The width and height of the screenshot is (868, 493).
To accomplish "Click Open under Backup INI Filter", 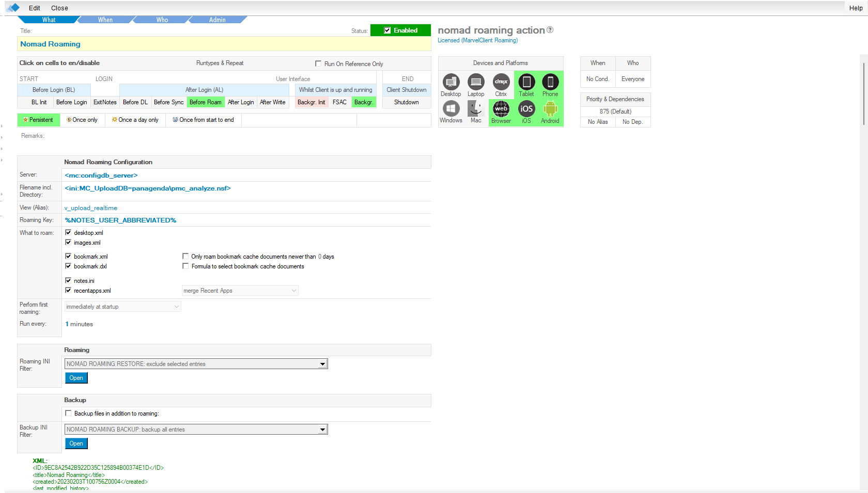I will pyautogui.click(x=76, y=443).
